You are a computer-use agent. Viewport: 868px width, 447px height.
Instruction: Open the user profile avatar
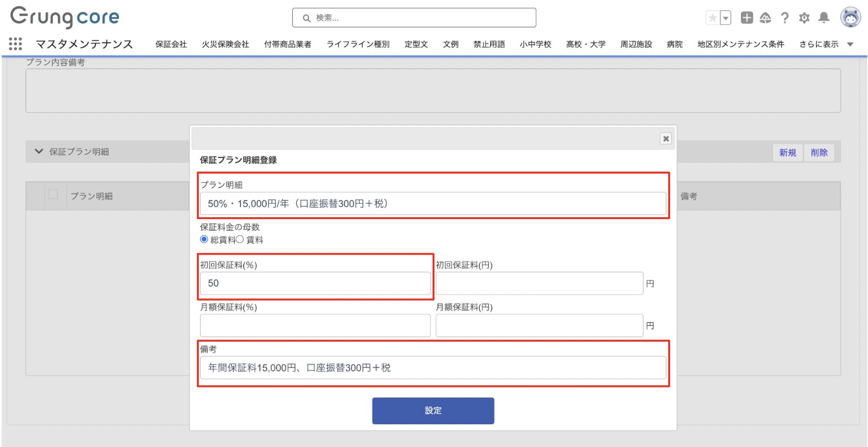tap(850, 18)
